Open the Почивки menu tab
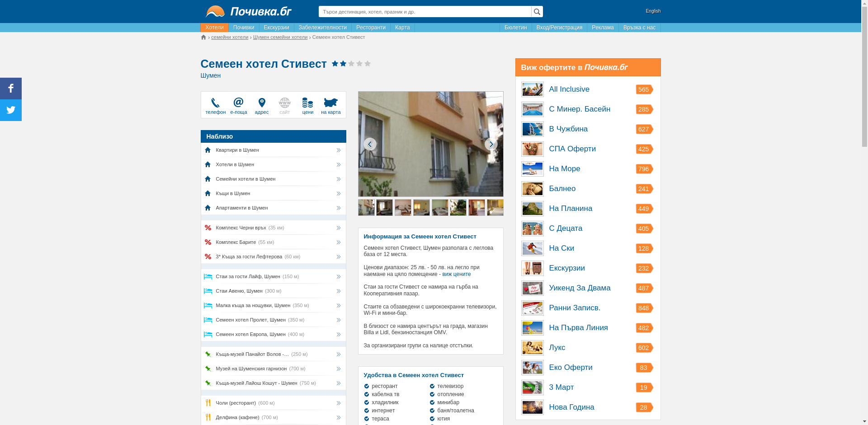Screen dimensions: 868x425 click(244, 28)
